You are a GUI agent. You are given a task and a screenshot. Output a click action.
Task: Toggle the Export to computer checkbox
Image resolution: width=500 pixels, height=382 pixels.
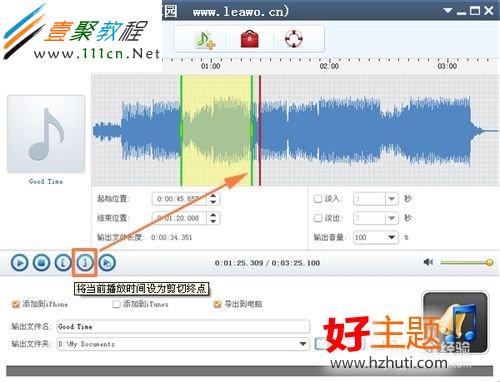[217, 304]
